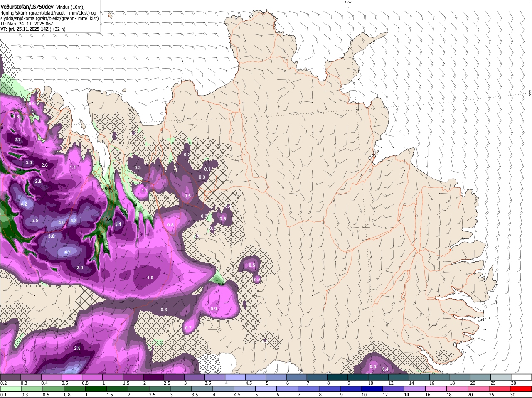Image resolution: width=532 pixels, height=398 pixels.
Task: Click the 2.7 precipitation value on map
Action: [x=17, y=140]
